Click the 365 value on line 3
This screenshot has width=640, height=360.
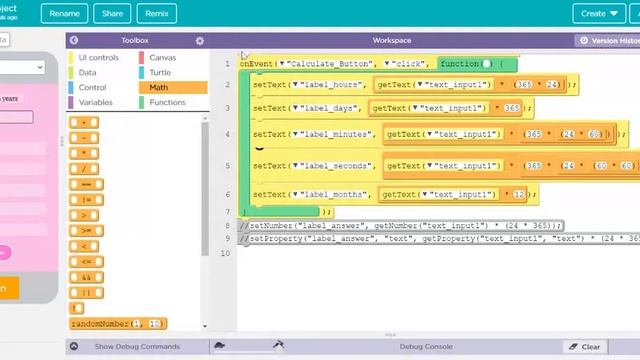pos(511,108)
